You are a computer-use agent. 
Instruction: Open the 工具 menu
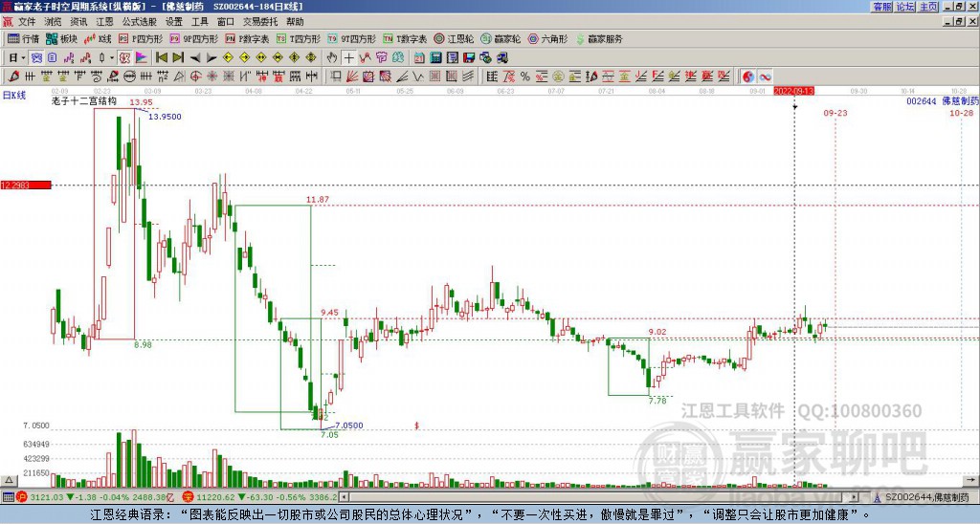pyautogui.click(x=199, y=22)
